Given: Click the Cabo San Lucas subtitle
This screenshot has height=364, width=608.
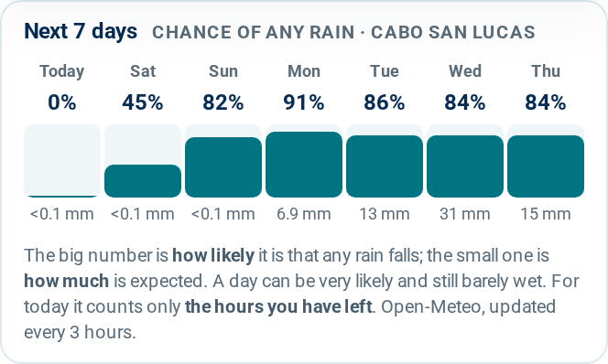Looking at the screenshot, I should click(x=453, y=32).
